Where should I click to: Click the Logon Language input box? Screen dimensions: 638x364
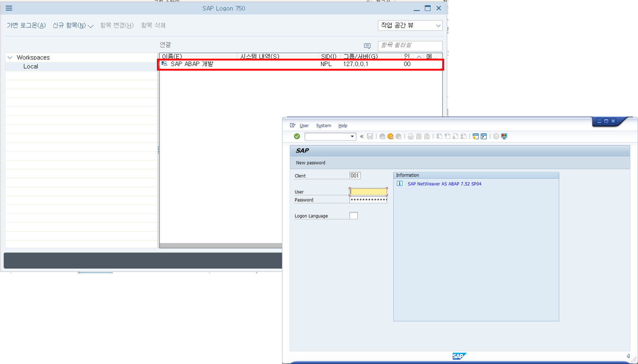pyautogui.click(x=353, y=216)
